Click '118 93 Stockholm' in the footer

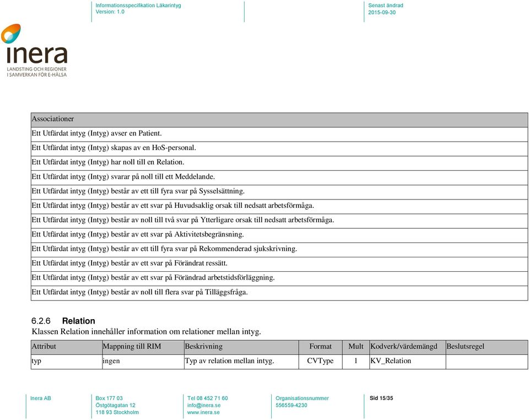117,413
